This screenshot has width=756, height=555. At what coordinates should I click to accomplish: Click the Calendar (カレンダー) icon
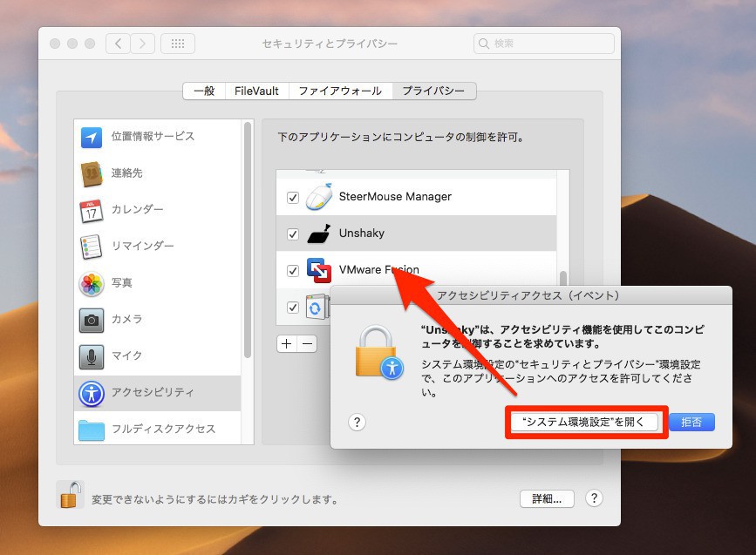pos(92,211)
